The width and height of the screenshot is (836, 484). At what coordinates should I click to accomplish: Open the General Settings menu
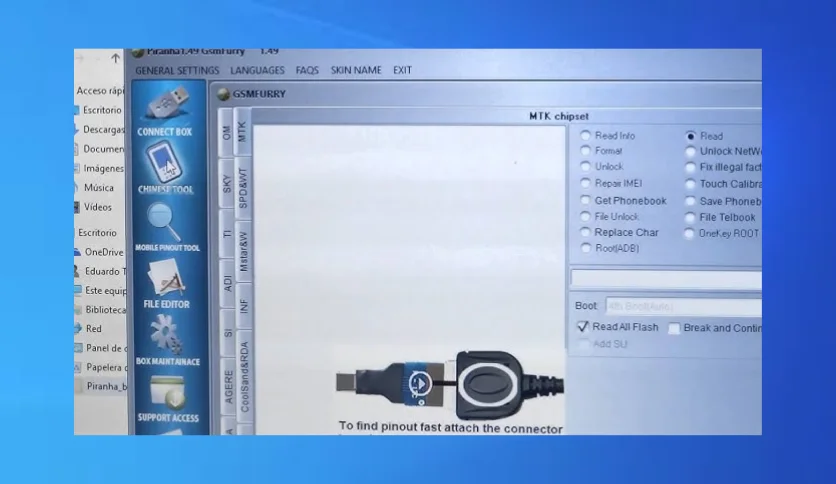pyautogui.click(x=177, y=70)
